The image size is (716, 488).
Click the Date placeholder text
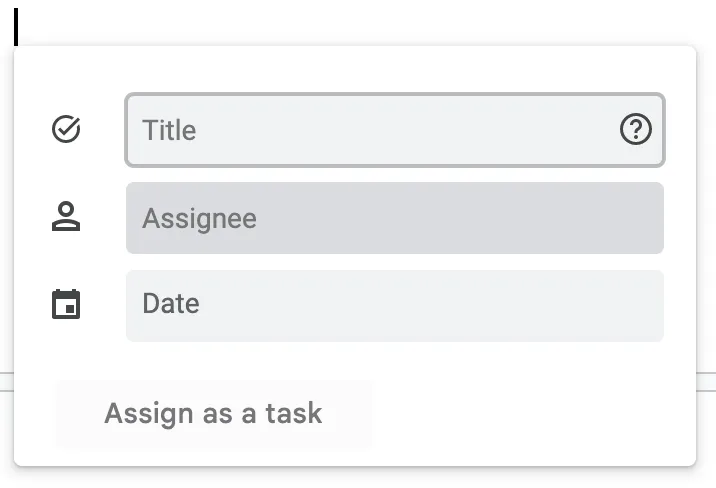click(171, 304)
